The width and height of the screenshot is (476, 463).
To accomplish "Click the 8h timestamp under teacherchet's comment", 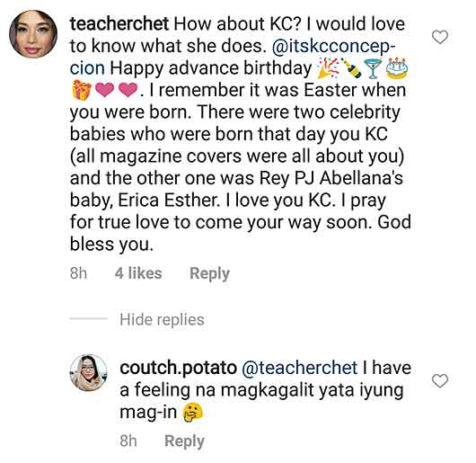I will point(78,272).
